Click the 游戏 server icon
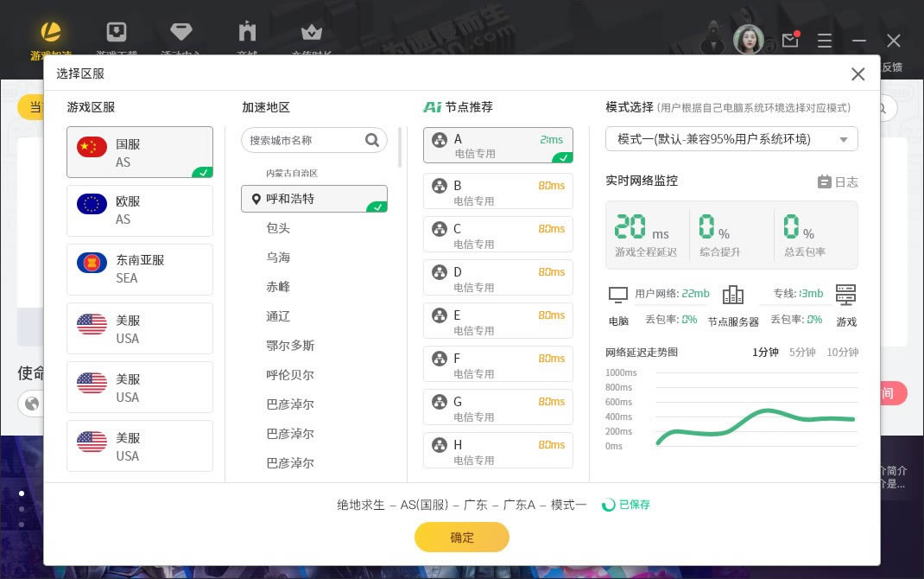The width and height of the screenshot is (924, 579). (x=845, y=295)
